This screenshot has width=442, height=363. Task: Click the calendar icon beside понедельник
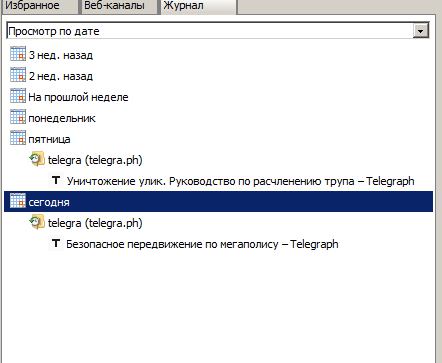tap(18, 117)
